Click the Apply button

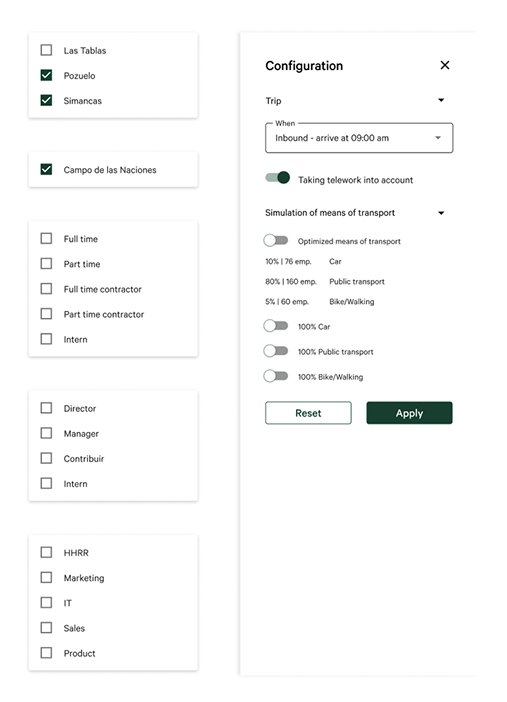(409, 413)
